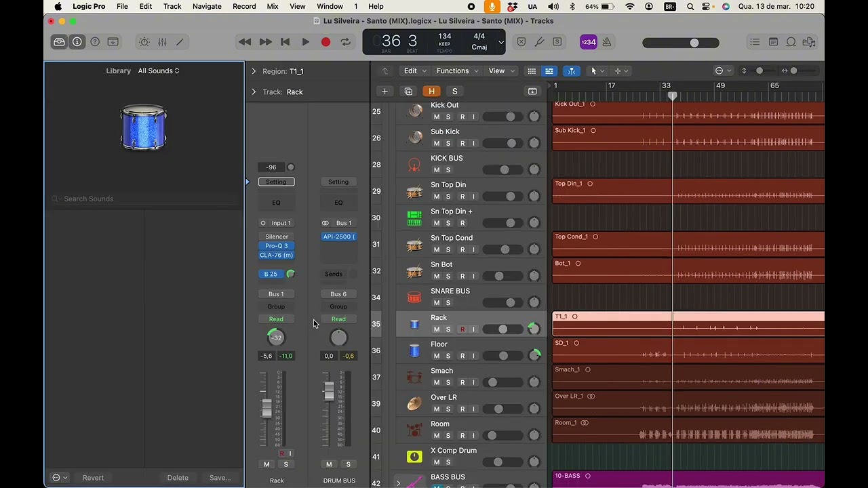Screen dimensions: 868x488
Task: Open the Loop Browser icon
Action: pos(791,42)
